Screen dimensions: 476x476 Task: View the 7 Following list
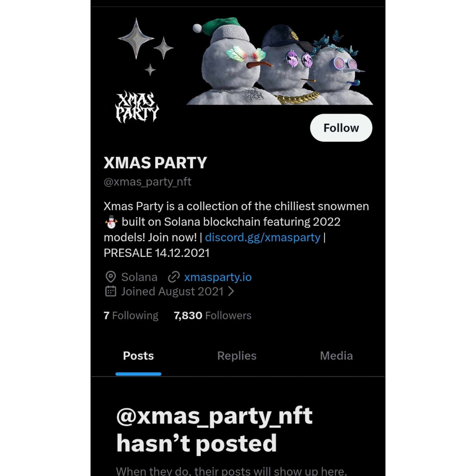[131, 315]
